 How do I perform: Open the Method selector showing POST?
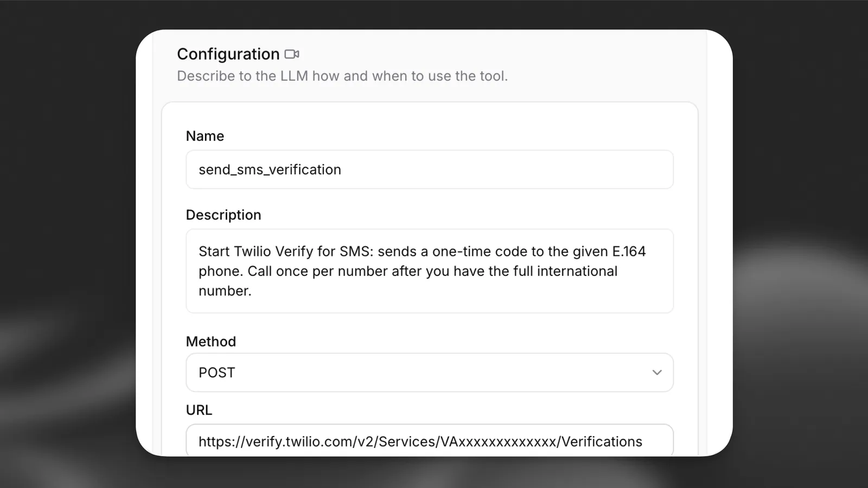[430, 373]
